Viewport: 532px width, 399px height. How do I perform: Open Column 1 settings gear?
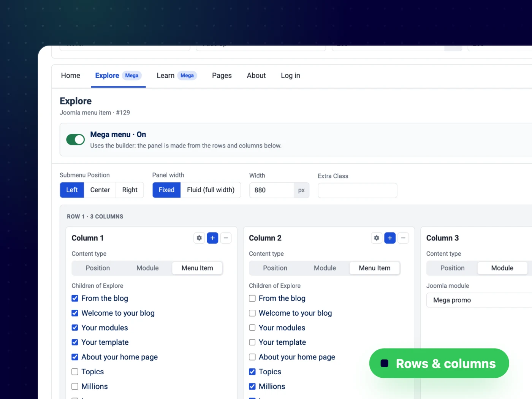pyautogui.click(x=199, y=238)
